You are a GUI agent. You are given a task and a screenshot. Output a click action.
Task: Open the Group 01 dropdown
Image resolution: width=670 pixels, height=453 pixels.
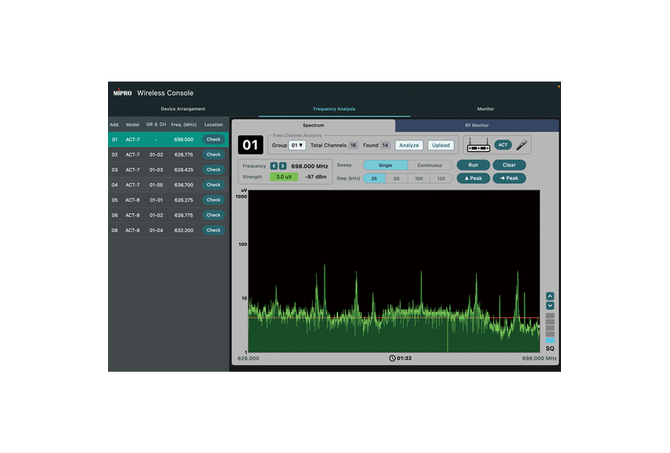click(x=297, y=145)
